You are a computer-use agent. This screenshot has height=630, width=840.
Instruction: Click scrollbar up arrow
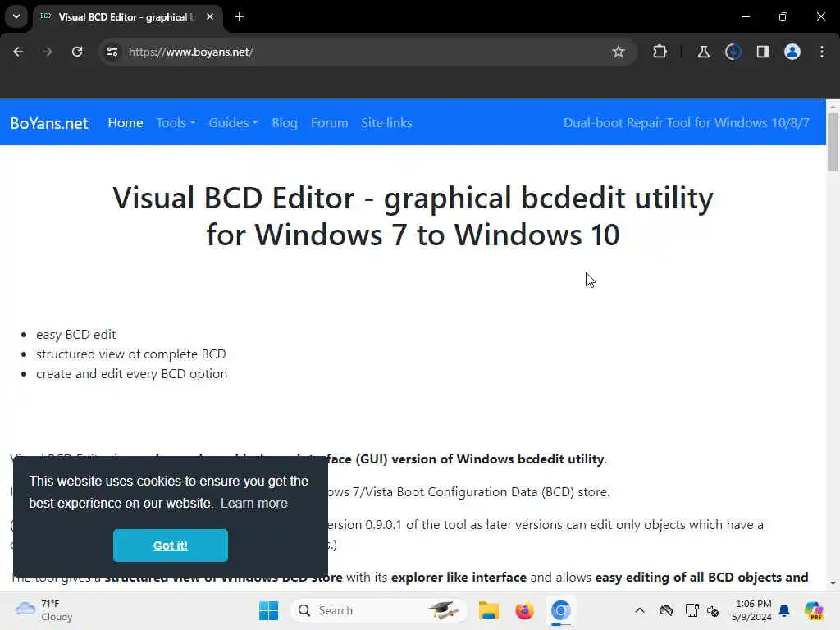point(833,107)
